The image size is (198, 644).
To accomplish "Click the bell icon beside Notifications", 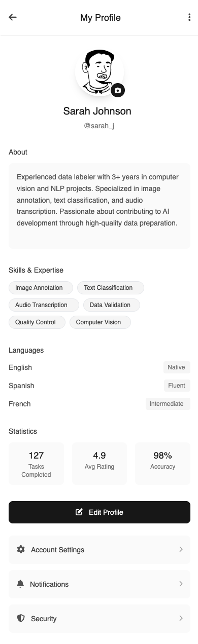I will pyautogui.click(x=20, y=584).
